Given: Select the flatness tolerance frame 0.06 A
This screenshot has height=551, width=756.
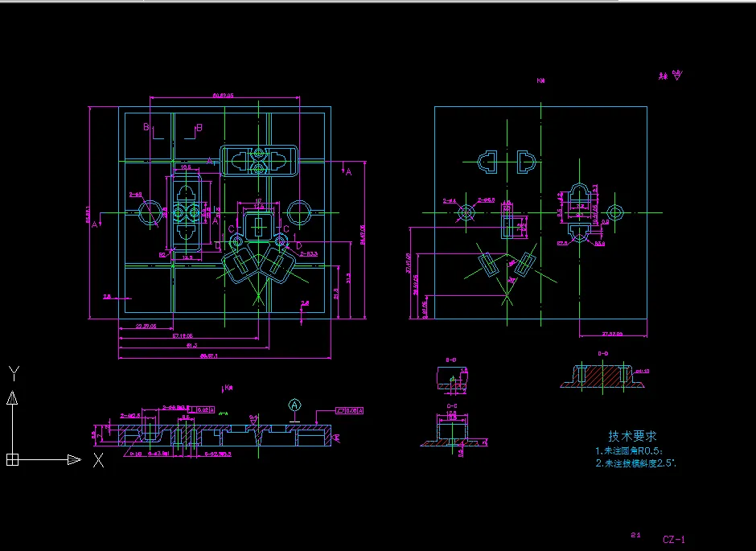Looking at the screenshot, I should coord(350,411).
